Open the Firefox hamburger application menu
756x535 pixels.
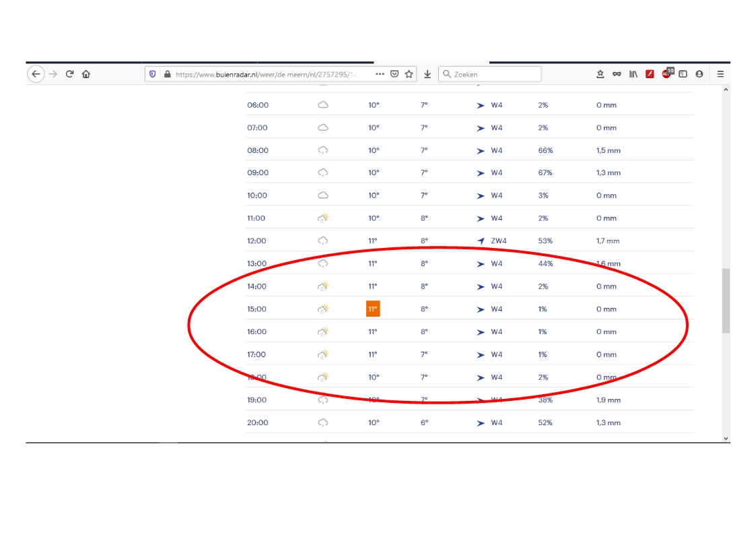[720, 74]
